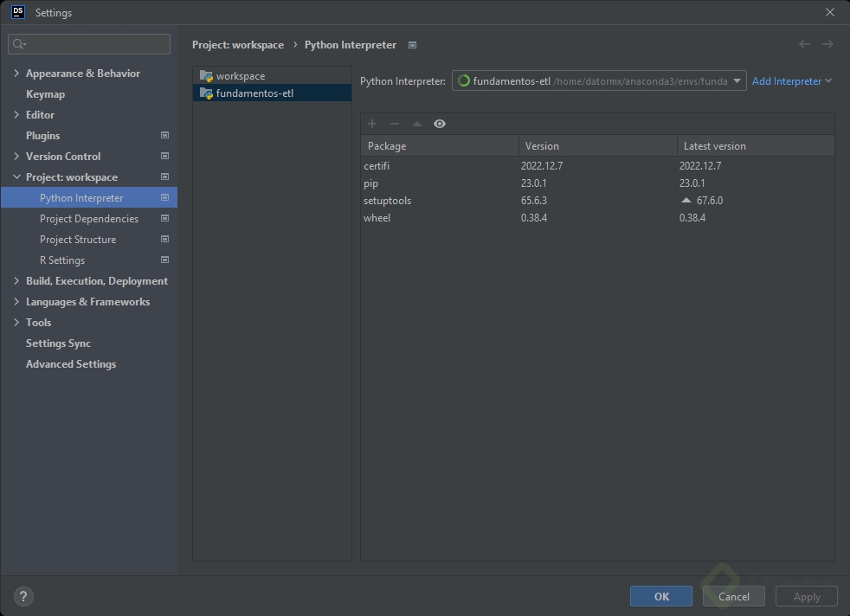Select workspace in project list
Image resolution: width=850 pixels, height=616 pixels.
pos(272,76)
